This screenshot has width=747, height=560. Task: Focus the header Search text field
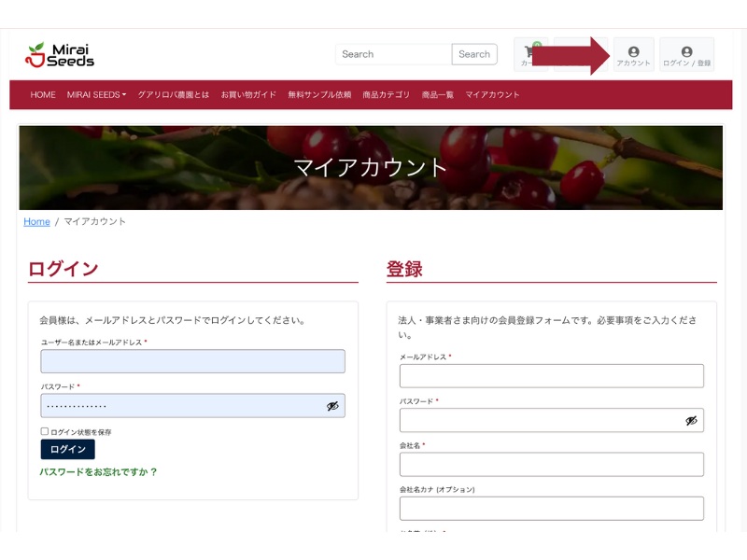pyautogui.click(x=393, y=54)
